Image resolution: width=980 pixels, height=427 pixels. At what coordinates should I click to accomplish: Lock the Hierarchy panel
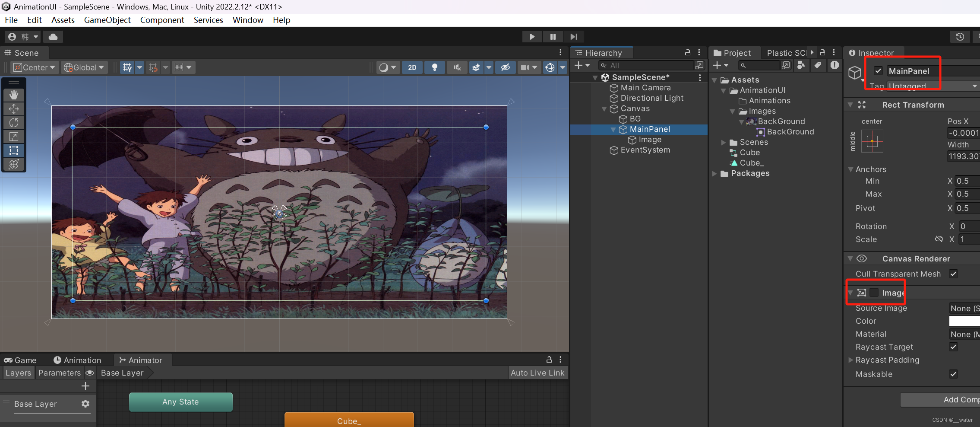pos(688,52)
